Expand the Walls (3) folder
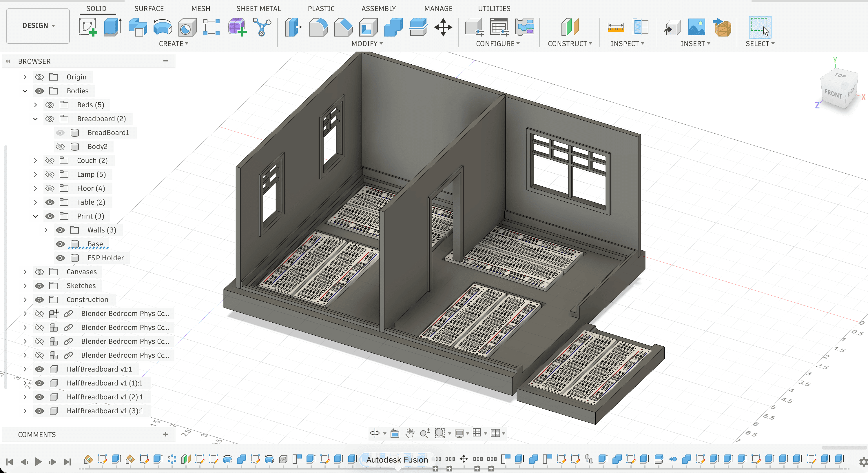 click(46, 230)
